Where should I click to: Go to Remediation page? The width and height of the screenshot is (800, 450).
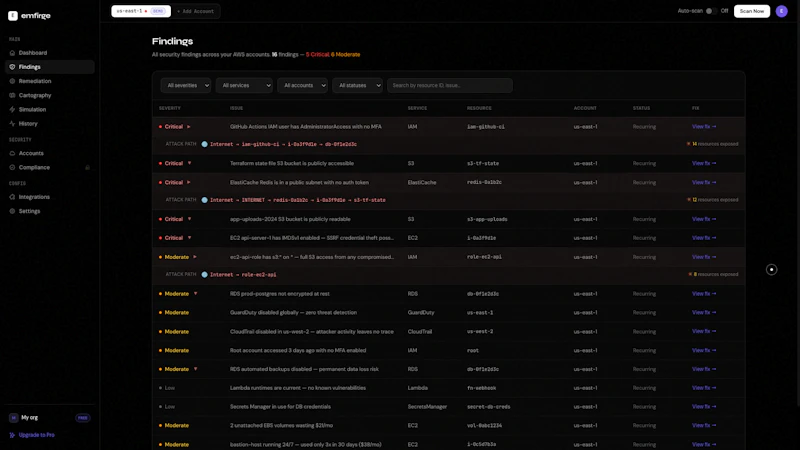[x=49, y=81]
